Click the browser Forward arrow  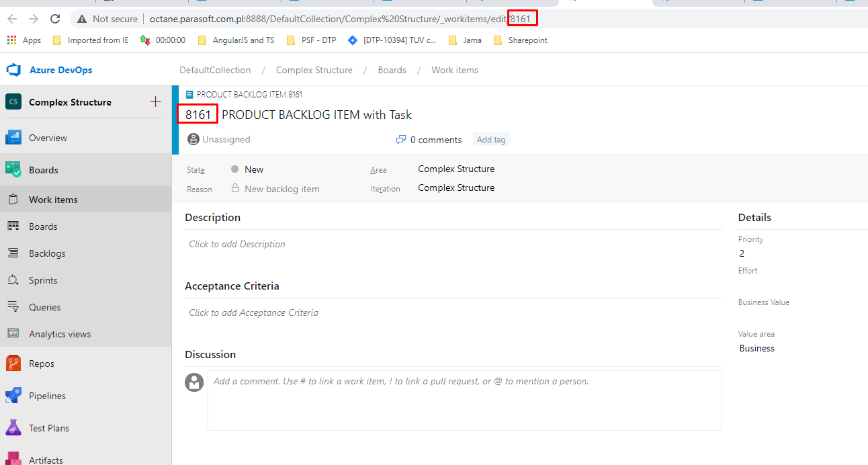34,19
